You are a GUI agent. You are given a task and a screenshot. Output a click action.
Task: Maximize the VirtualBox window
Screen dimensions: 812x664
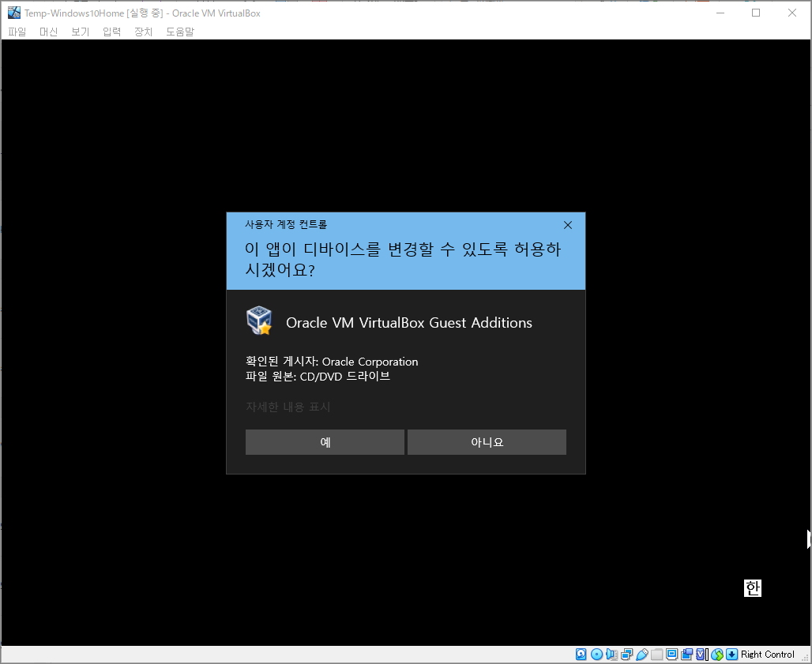(756, 13)
